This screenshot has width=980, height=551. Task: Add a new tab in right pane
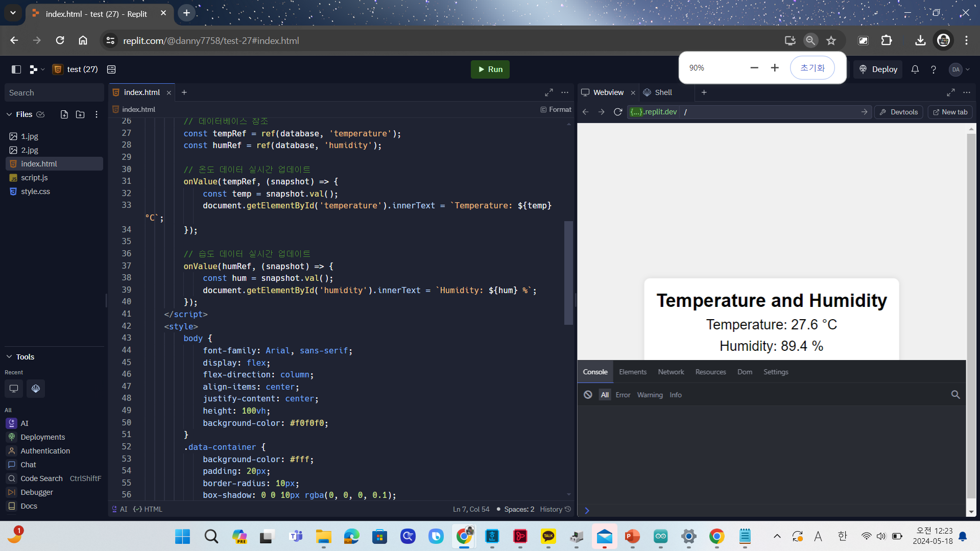tap(704, 92)
